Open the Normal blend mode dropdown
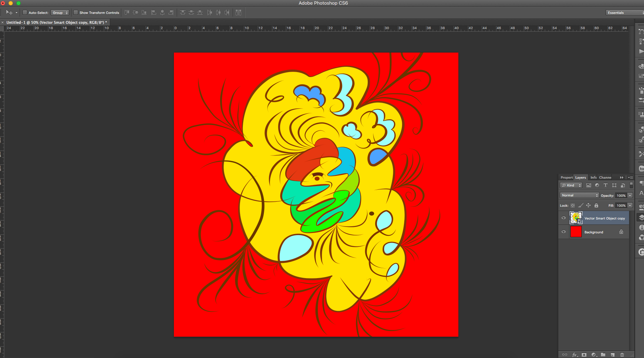The image size is (644, 358). click(x=580, y=195)
